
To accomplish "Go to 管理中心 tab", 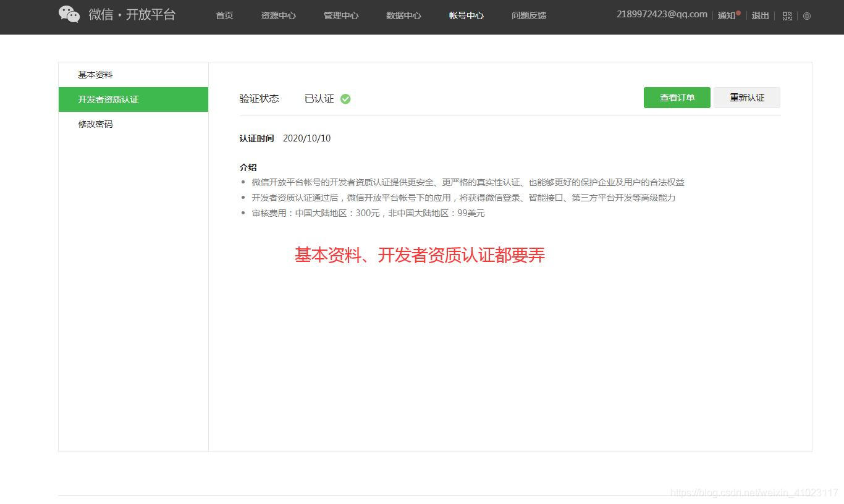I will 341,15.
